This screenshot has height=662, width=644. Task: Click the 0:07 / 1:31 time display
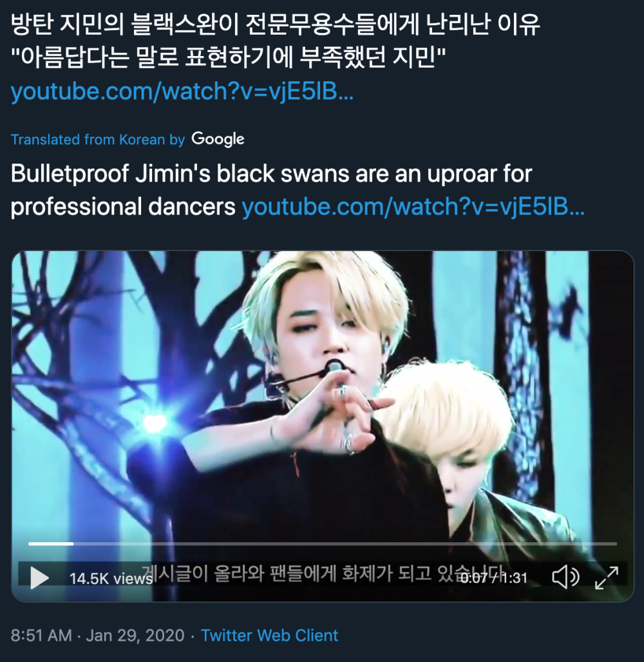point(494,578)
